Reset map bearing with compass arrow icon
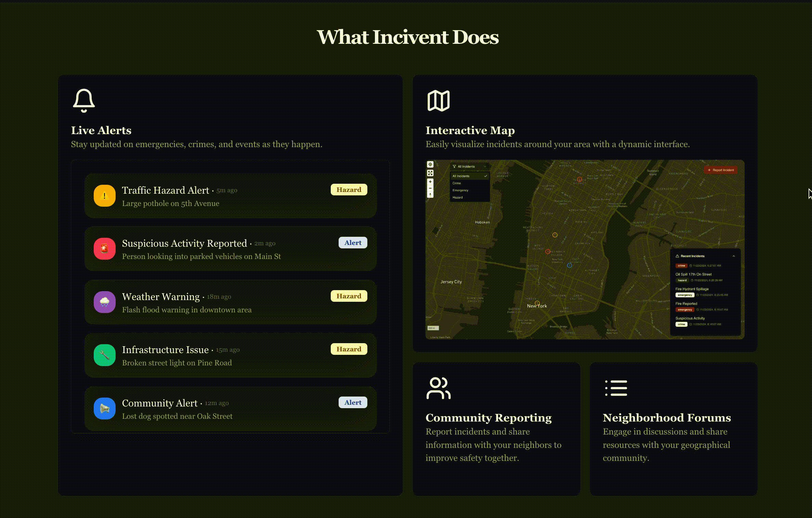 (x=430, y=194)
